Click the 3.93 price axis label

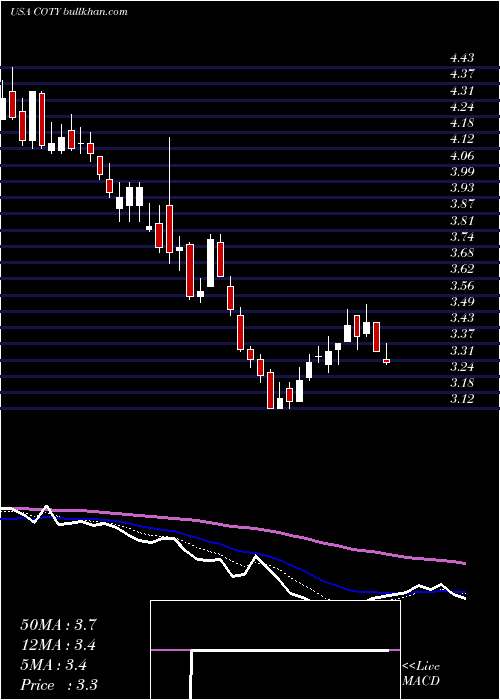point(462,188)
